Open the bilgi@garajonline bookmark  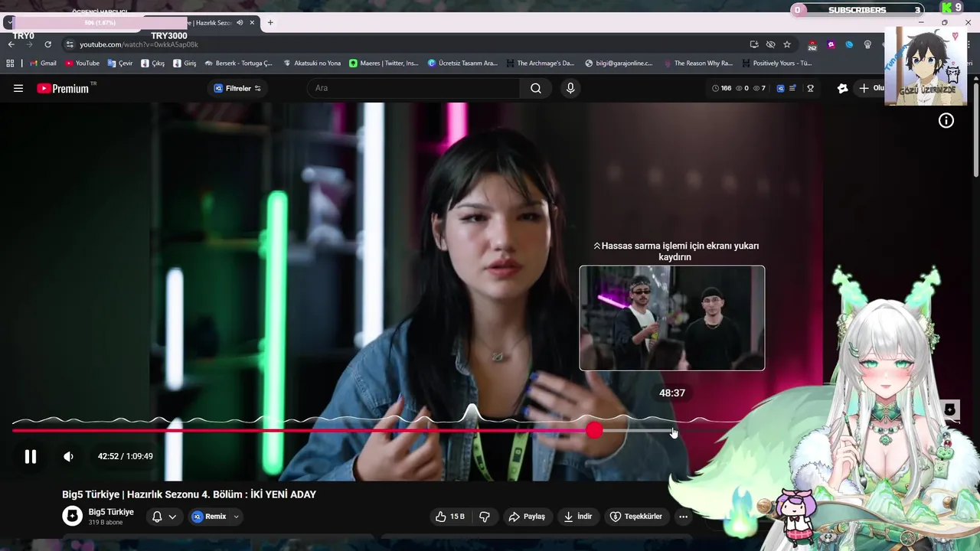(x=619, y=64)
